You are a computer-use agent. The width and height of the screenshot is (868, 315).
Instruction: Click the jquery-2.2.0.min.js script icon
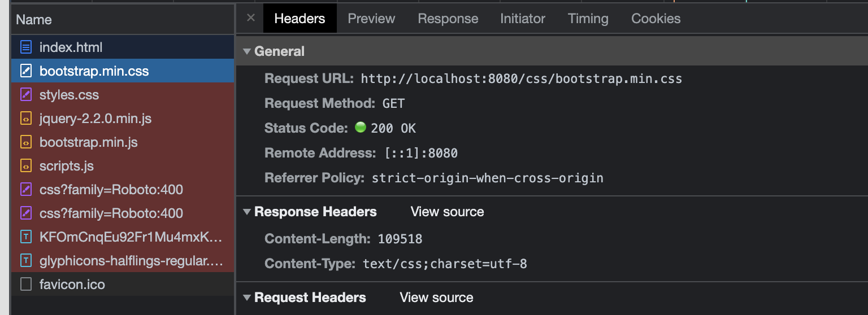25,119
